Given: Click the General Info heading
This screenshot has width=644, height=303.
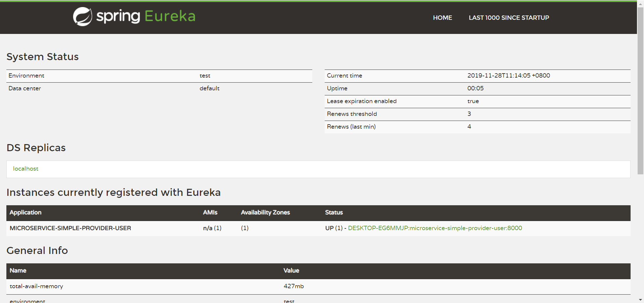Looking at the screenshot, I should (37, 251).
